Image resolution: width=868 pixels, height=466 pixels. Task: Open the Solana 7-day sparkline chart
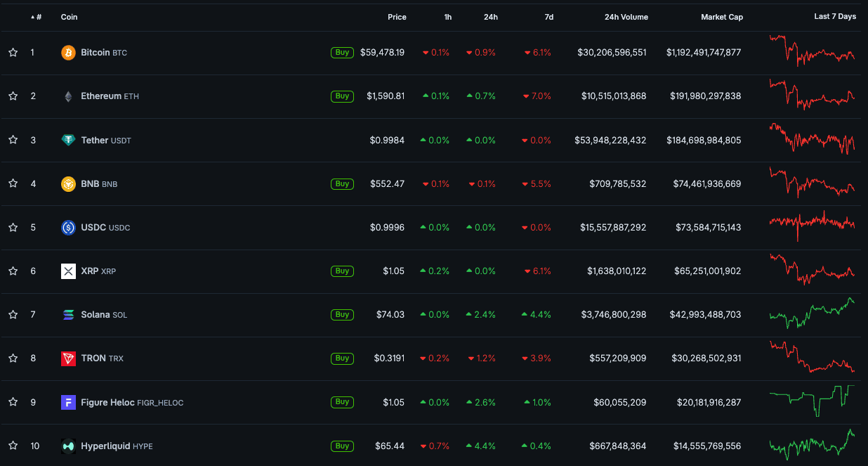click(813, 313)
